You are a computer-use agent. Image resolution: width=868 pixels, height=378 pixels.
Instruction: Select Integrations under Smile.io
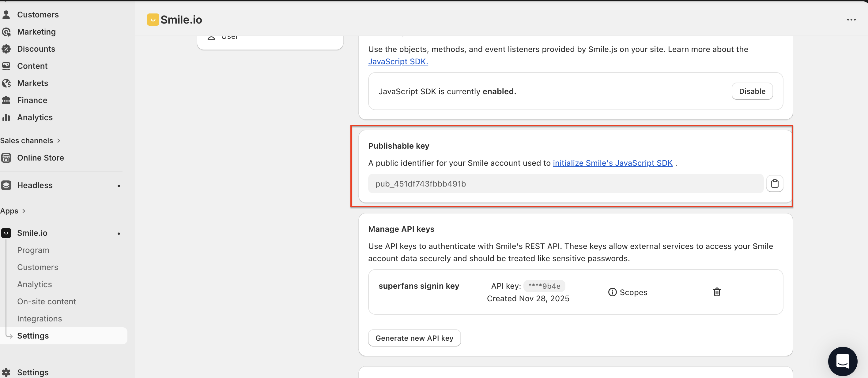pyautogui.click(x=40, y=318)
